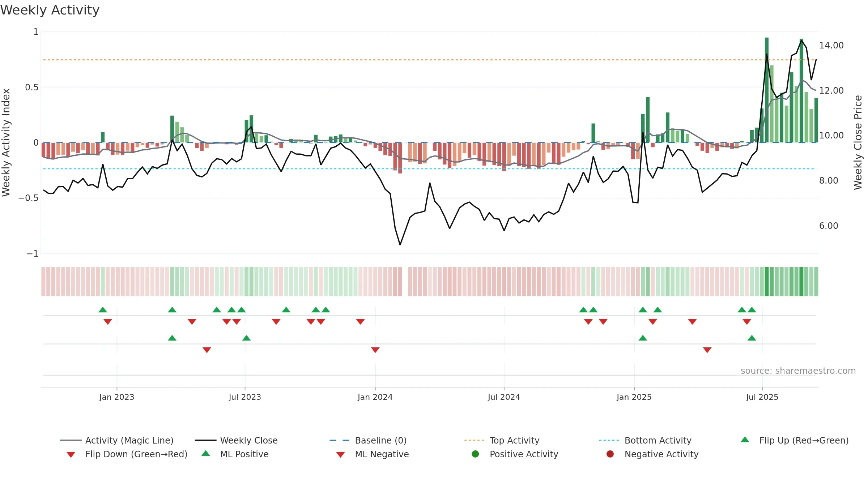Click the Weekly Close Price axis title
Image resolution: width=868 pixels, height=488 pixels.
(858, 142)
